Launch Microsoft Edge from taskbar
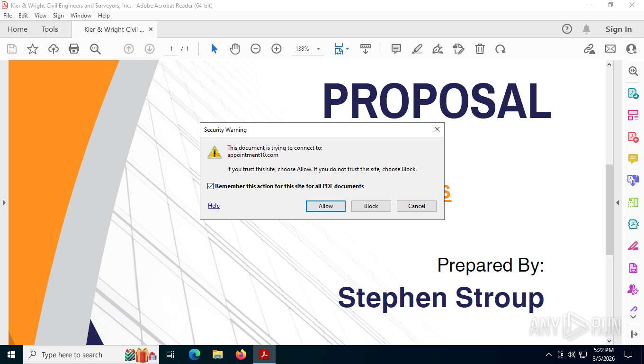The width and height of the screenshot is (644, 364). [x=194, y=355]
